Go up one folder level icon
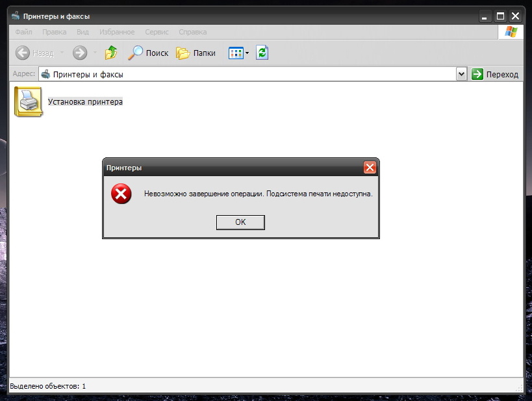 click(x=110, y=53)
